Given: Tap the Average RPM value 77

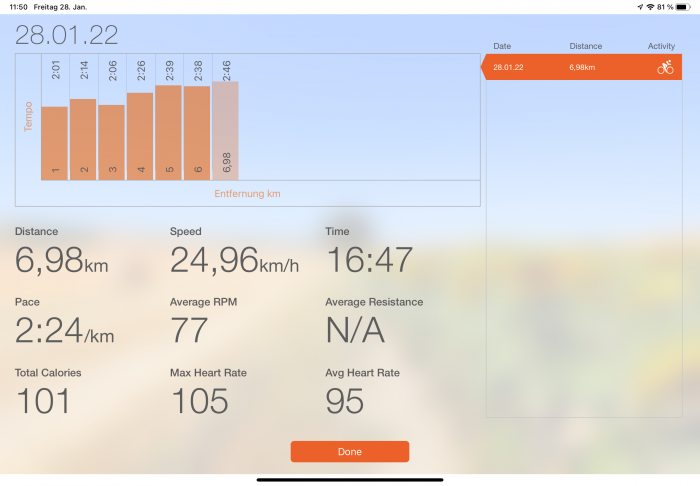Looking at the screenshot, I should (x=189, y=330).
